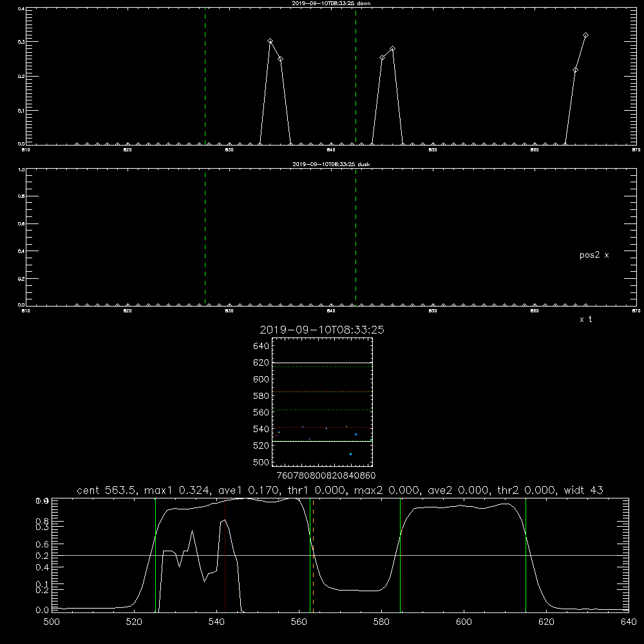Image resolution: width=644 pixels, height=644 pixels.
Task: Click y-axis label 600 on the small scatter plot
Action: [x=261, y=379]
